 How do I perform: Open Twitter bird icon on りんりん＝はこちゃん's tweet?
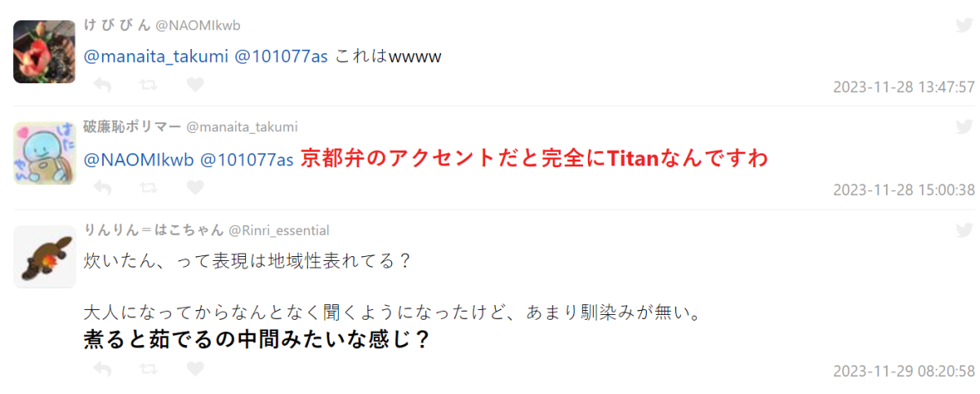(964, 230)
